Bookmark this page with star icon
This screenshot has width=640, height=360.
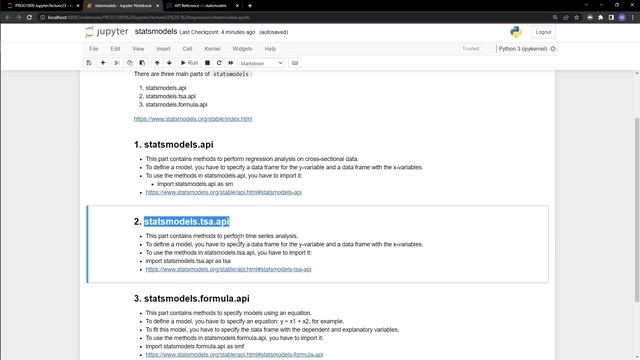pyautogui.click(x=576, y=18)
